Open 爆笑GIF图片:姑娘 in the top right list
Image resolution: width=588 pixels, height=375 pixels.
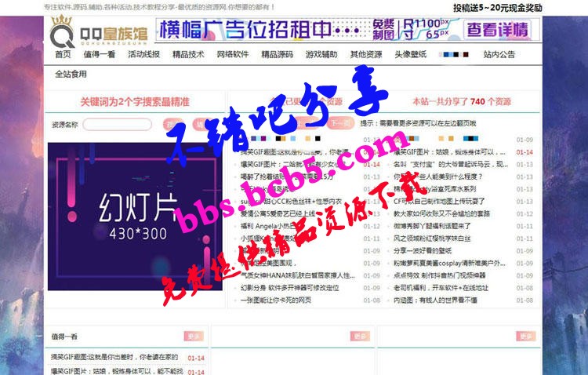[x=449, y=152]
